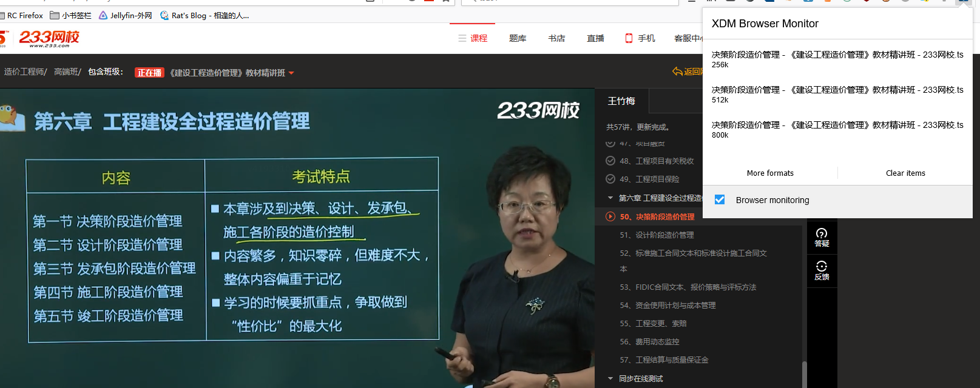Collapse the 同步在线测试 section arrow
Screen dimensions: 980x388
pos(610,378)
